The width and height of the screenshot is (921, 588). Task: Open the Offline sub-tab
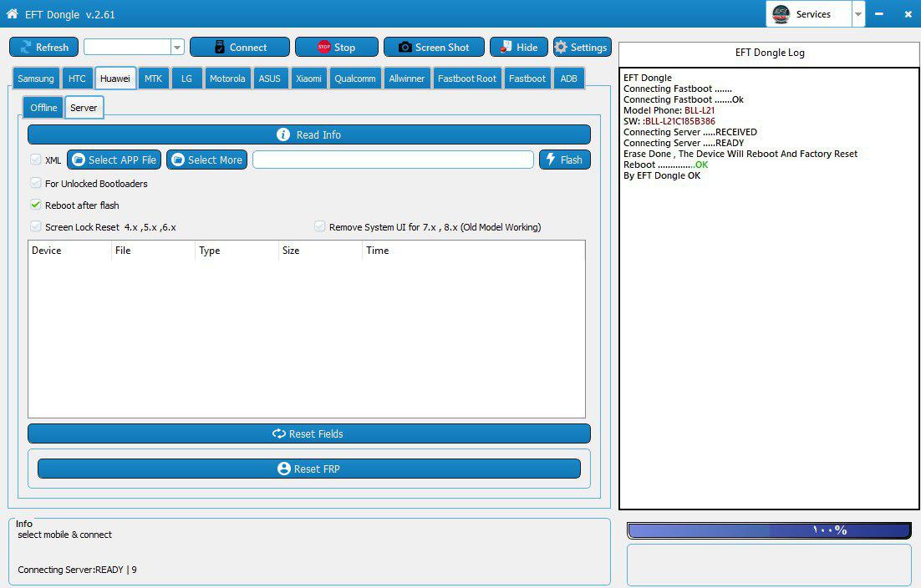[x=43, y=108]
